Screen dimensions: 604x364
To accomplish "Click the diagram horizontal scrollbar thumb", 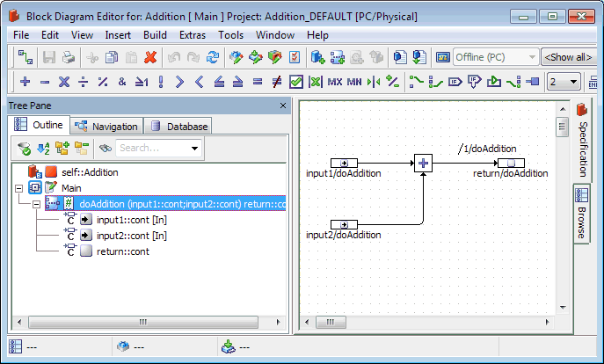I will [331, 322].
